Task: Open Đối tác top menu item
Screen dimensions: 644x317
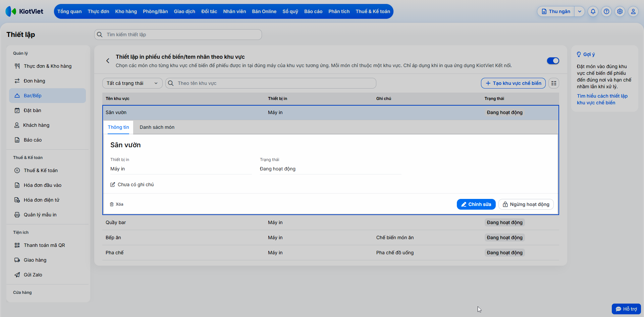Action: (x=209, y=11)
